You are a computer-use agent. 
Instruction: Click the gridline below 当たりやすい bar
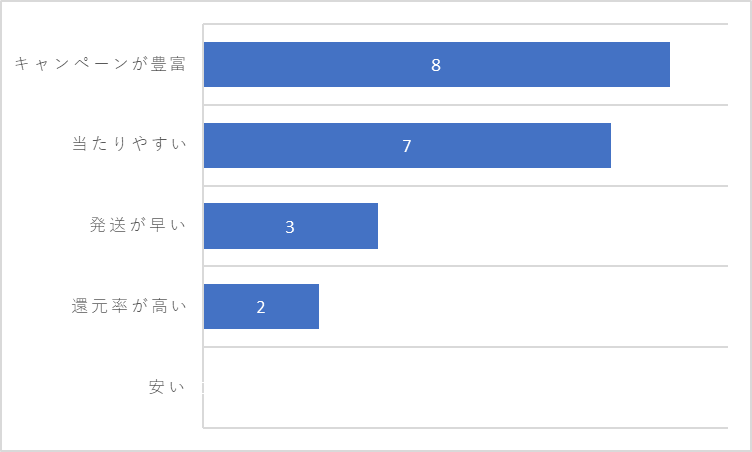465,186
